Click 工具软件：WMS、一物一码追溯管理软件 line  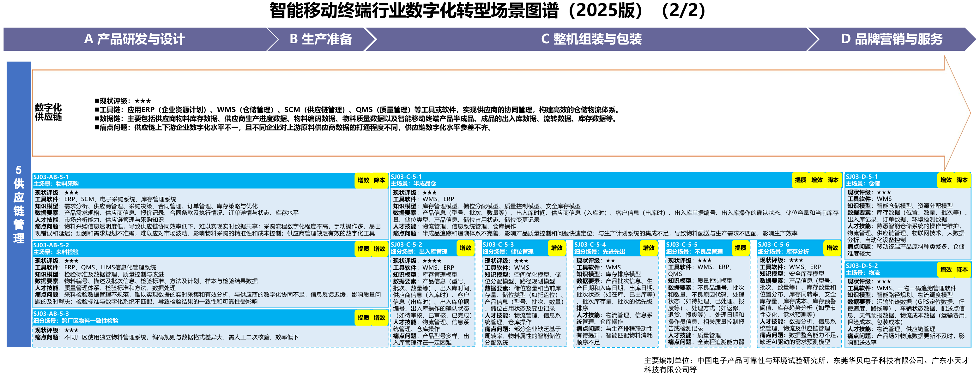pos(902,289)
